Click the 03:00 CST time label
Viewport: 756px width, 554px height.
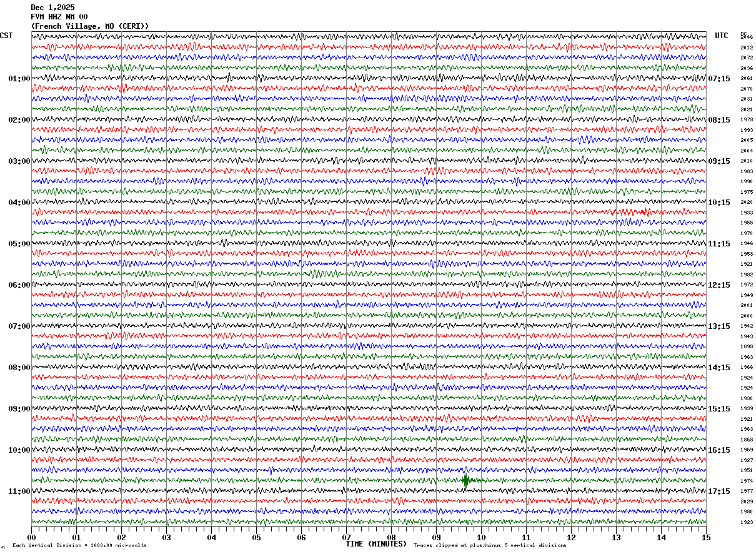[19, 161]
